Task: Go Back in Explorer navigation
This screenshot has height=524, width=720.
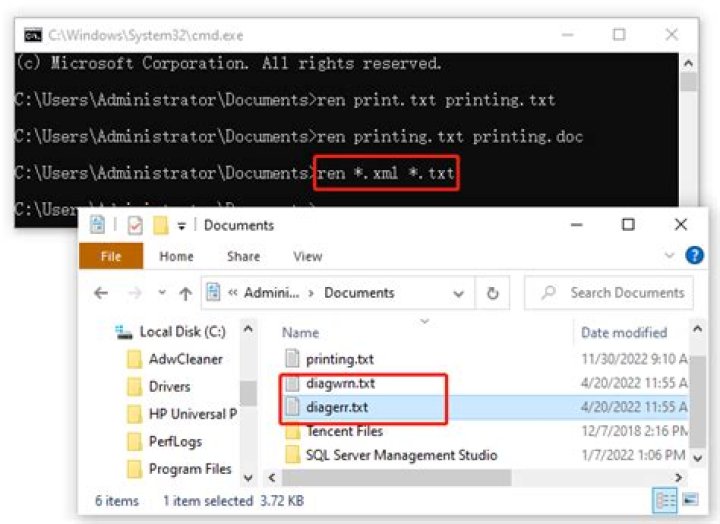Action: [x=101, y=293]
